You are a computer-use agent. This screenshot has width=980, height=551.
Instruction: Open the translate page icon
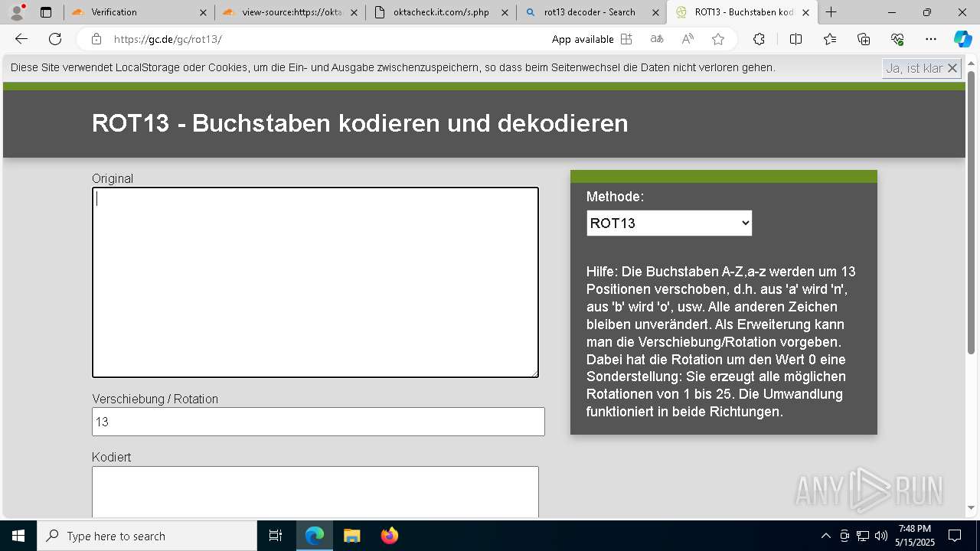click(x=656, y=39)
